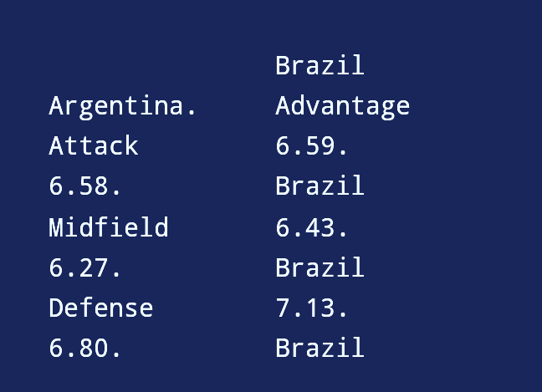Select the Defense label
This screenshot has height=392, width=542.
point(101,308)
